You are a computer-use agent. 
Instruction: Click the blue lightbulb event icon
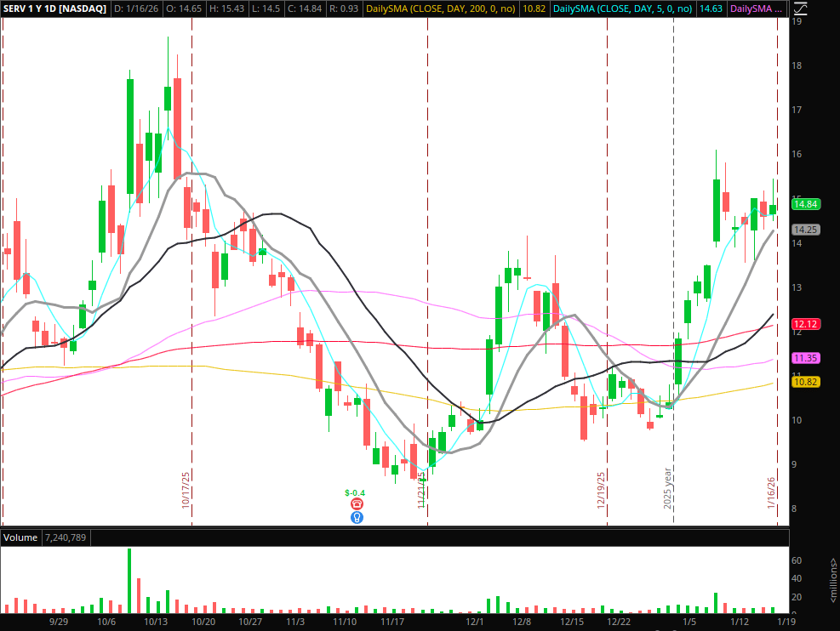point(357,517)
